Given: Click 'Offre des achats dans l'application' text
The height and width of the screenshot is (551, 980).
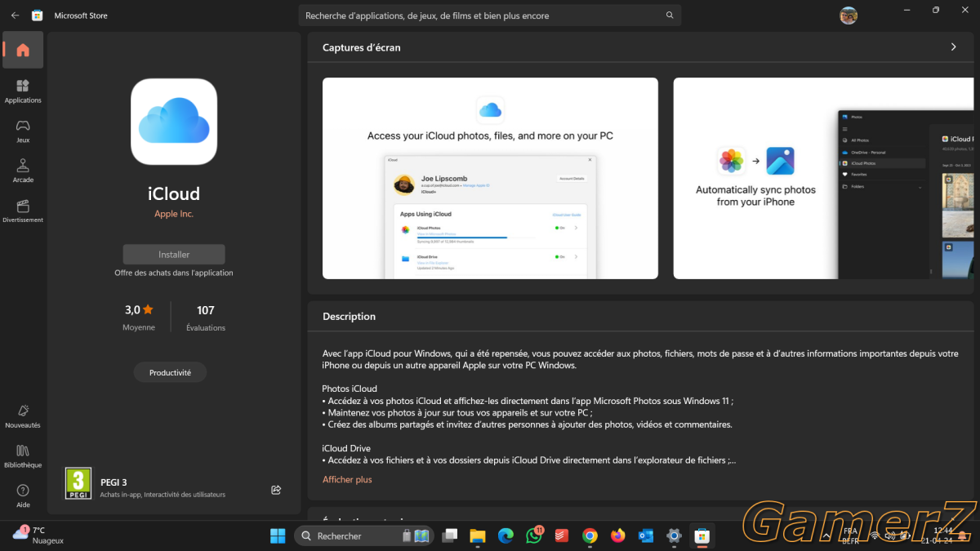Looking at the screenshot, I should (x=174, y=273).
